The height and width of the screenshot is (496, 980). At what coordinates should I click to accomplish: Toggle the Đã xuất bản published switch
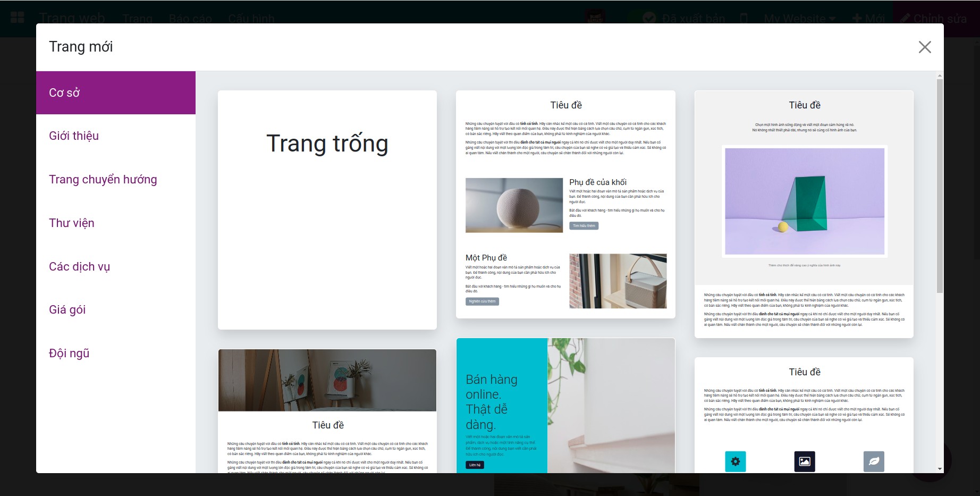(648, 19)
